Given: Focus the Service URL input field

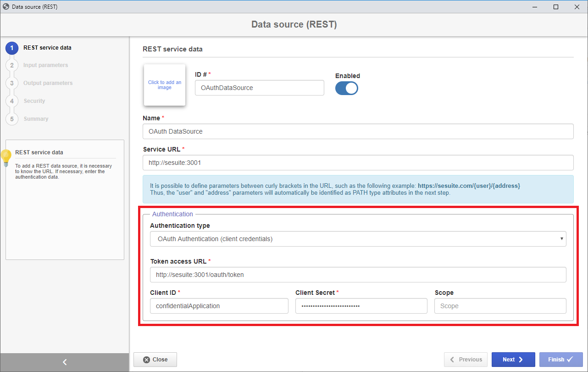Looking at the screenshot, I should click(358, 163).
